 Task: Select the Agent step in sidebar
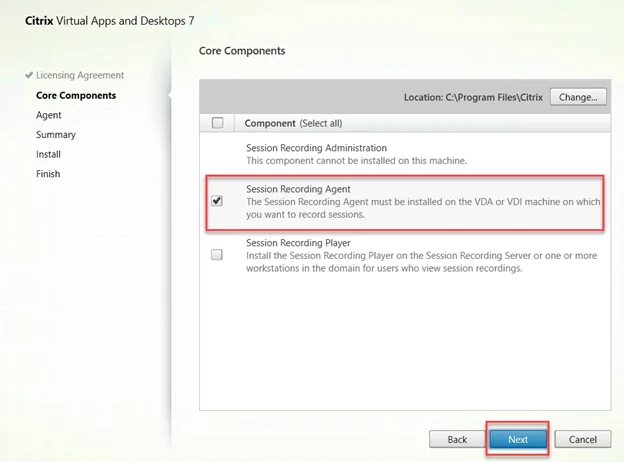click(49, 115)
